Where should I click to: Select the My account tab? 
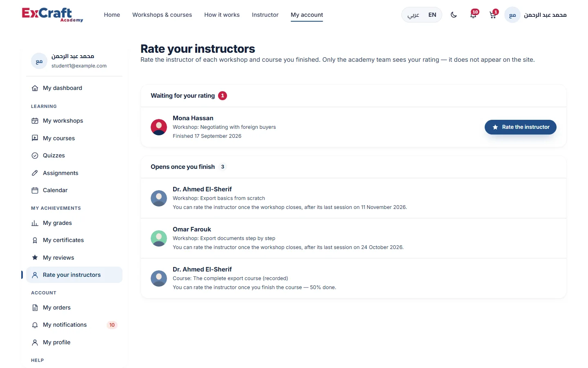(307, 15)
